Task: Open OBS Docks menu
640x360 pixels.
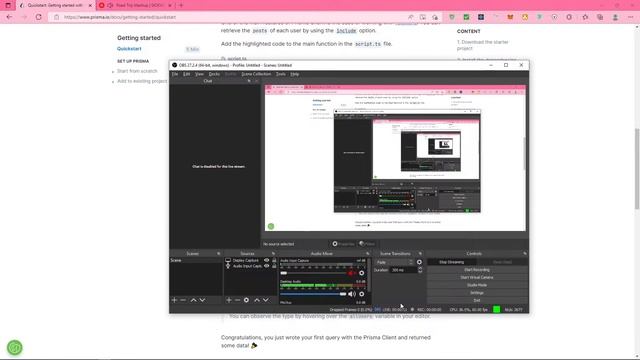Action: tap(214, 74)
